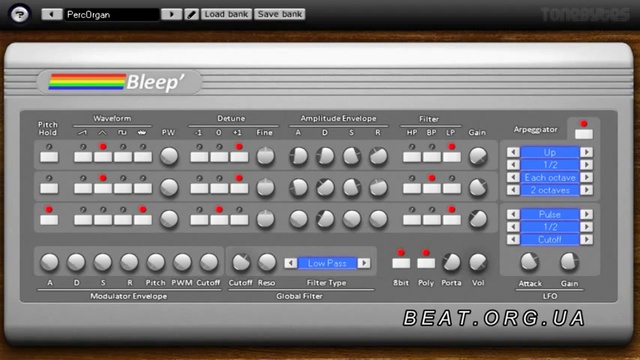The image size is (640, 360).
Task: Set detune +1 on oscillator row two
Action: (239, 188)
